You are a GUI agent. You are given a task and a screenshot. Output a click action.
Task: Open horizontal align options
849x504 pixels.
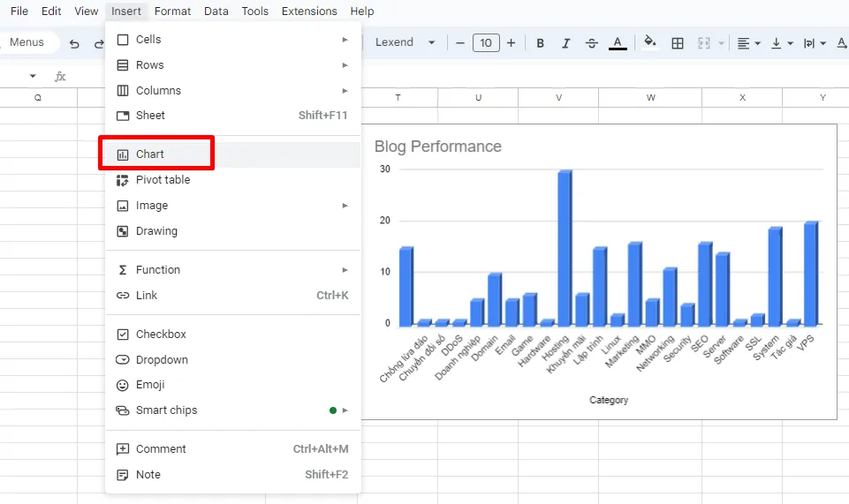749,43
